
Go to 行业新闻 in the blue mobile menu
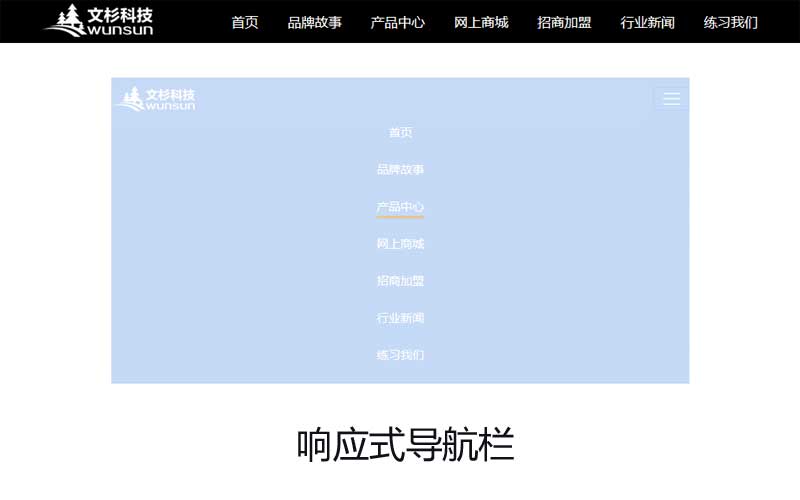pyautogui.click(x=401, y=318)
